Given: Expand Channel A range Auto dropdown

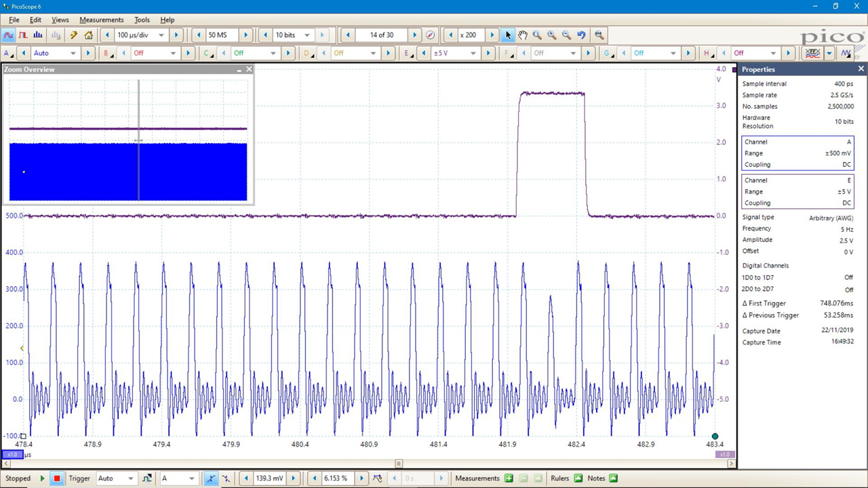Looking at the screenshot, I should coord(73,54).
